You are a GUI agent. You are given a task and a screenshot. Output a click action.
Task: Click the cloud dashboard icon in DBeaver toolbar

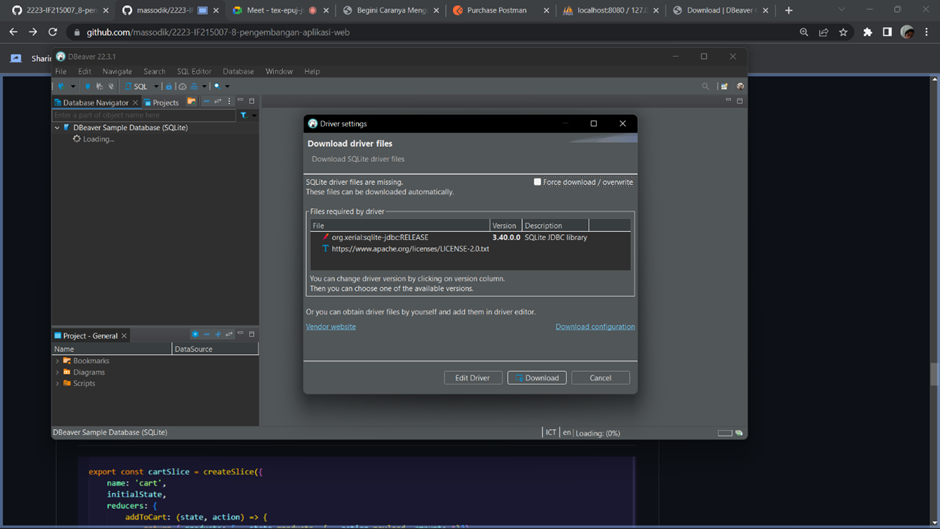coord(182,87)
